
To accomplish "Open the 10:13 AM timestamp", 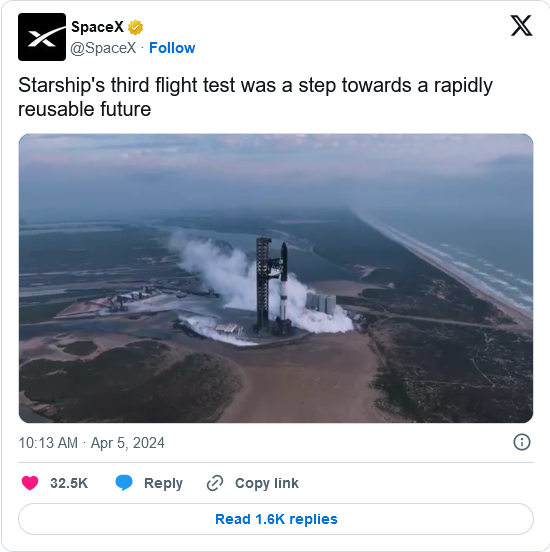I will click(x=48, y=443).
